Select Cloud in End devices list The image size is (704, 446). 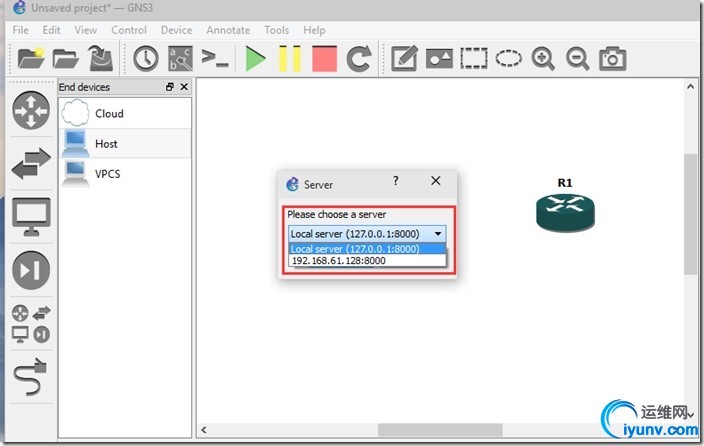pos(125,113)
